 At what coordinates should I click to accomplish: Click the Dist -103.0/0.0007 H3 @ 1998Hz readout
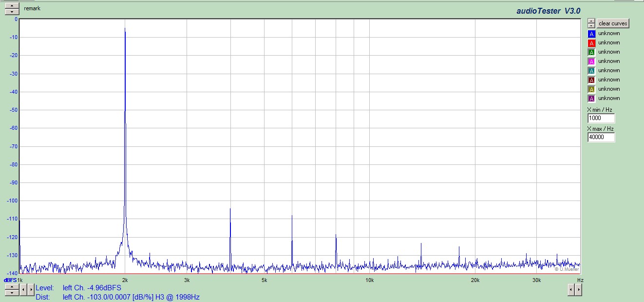[x=117, y=297]
